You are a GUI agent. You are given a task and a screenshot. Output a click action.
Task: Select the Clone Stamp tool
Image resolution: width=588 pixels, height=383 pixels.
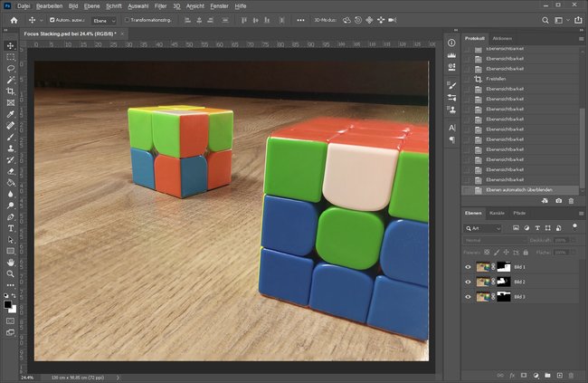coord(11,148)
